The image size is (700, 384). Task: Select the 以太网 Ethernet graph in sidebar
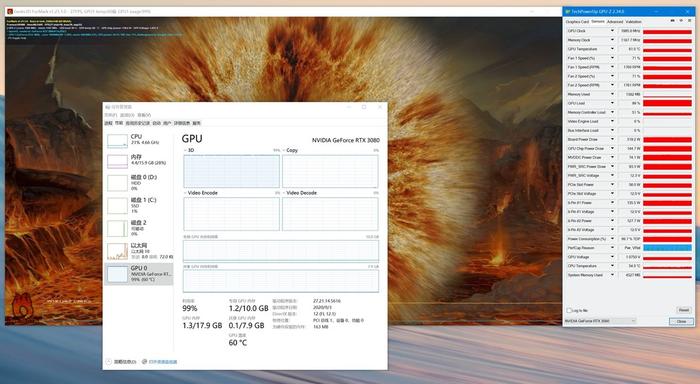(117, 251)
